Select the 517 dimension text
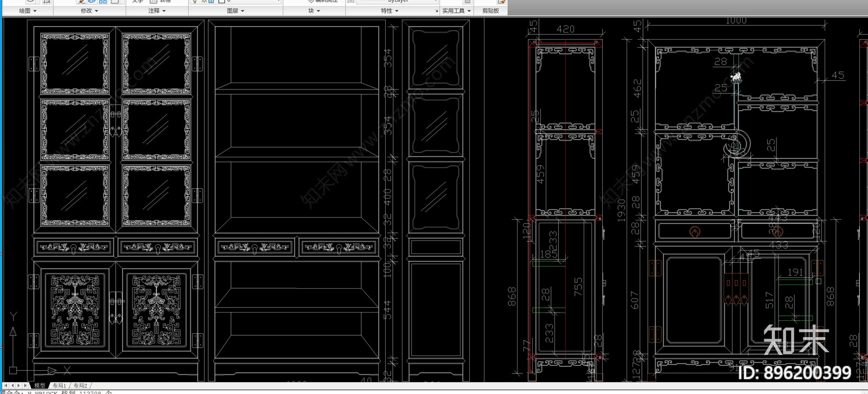The width and height of the screenshot is (868, 394). click(769, 301)
